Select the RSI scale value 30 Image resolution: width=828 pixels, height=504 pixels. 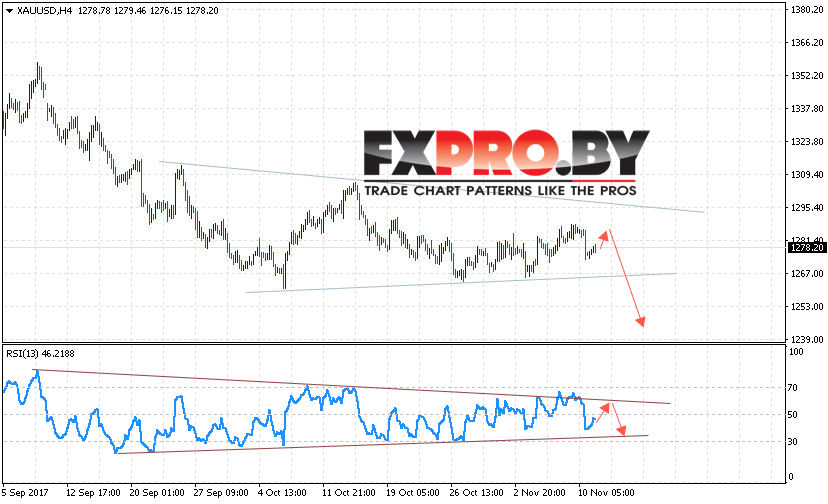(793, 442)
